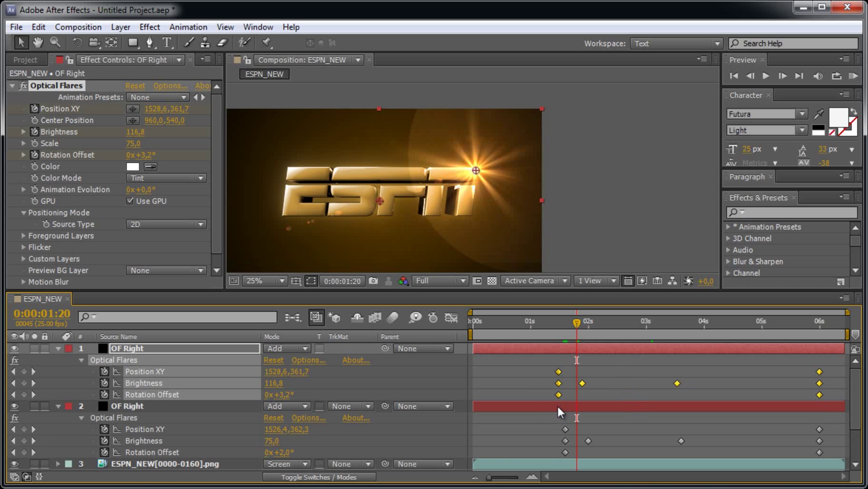This screenshot has height=489, width=868.
Task: Click Options in Effect Controls panel
Action: (170, 86)
